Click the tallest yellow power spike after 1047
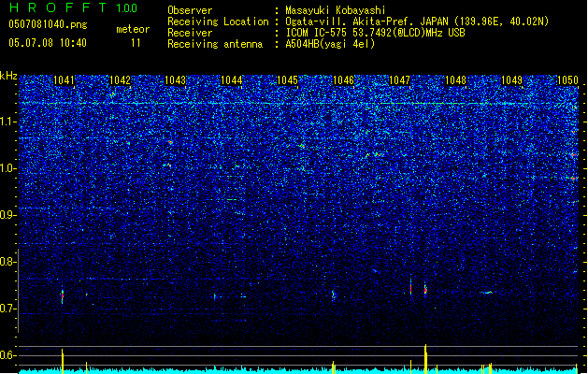The height and width of the screenshot is (374, 588). coord(425,359)
